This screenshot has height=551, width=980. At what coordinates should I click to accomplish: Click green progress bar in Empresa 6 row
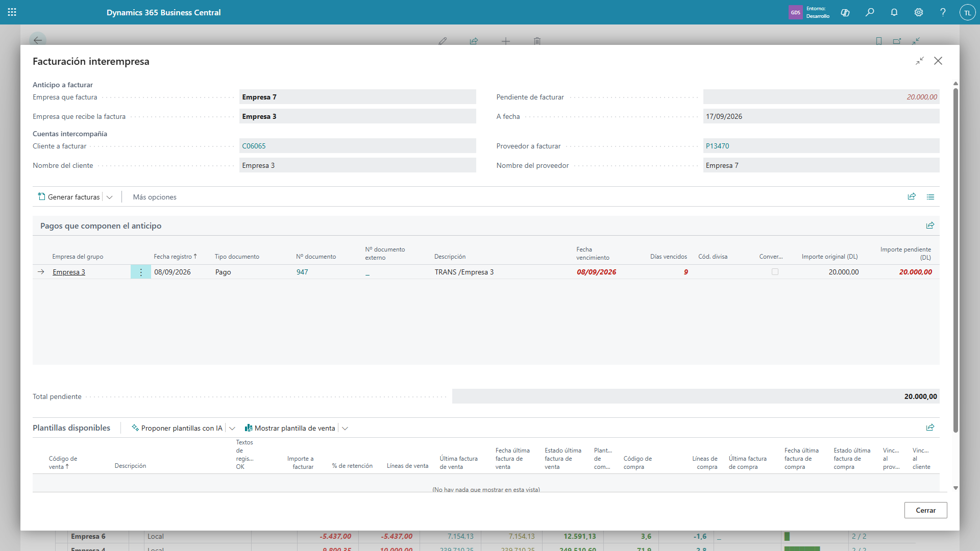click(787, 536)
